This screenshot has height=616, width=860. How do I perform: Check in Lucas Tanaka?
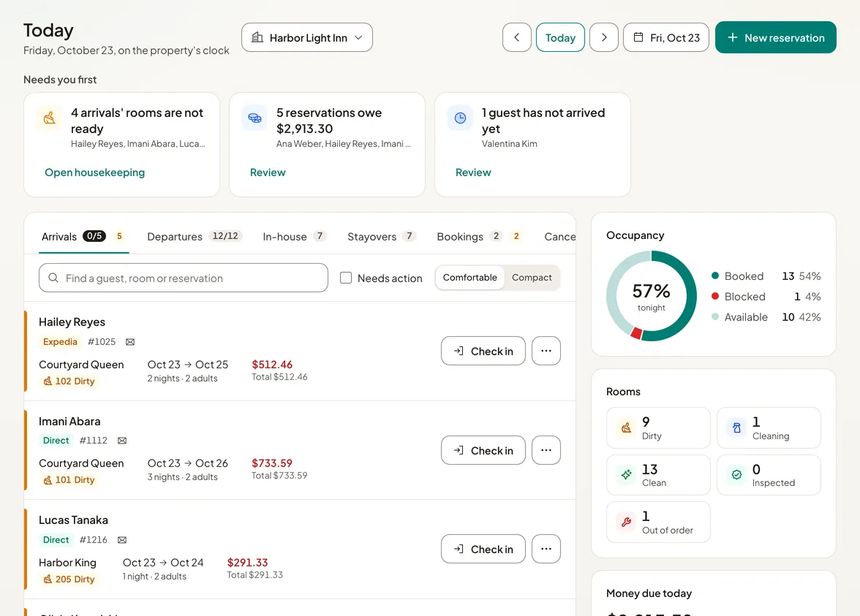483,549
